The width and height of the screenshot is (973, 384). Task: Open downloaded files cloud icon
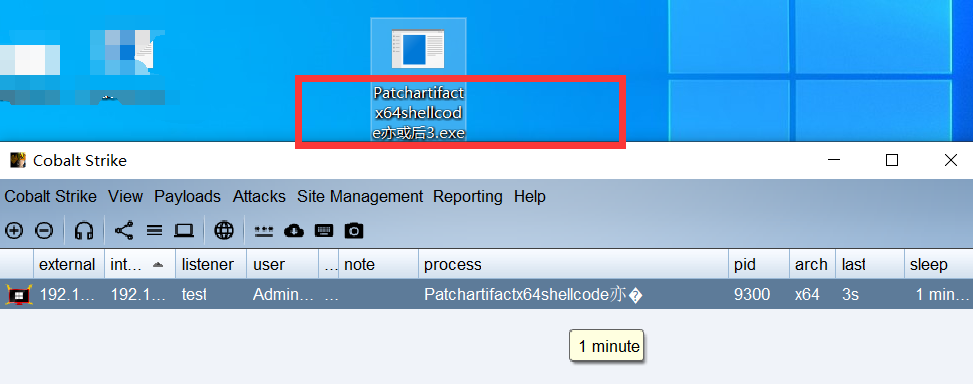(294, 231)
